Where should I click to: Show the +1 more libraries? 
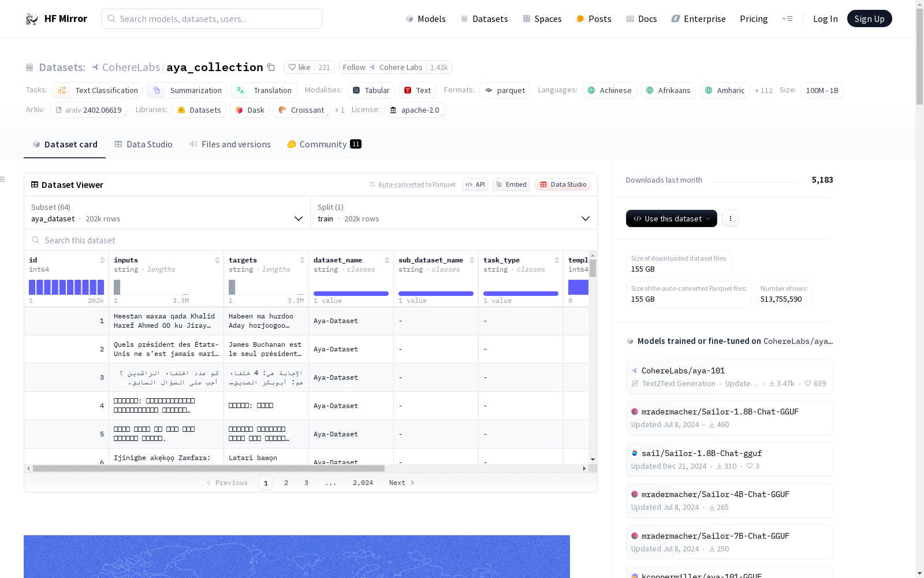[340, 110]
